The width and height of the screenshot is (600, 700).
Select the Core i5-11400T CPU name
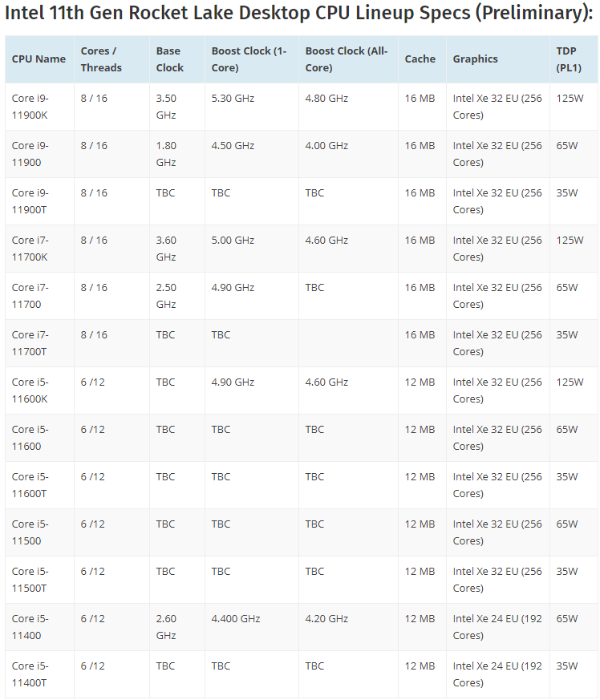[x=30, y=674]
